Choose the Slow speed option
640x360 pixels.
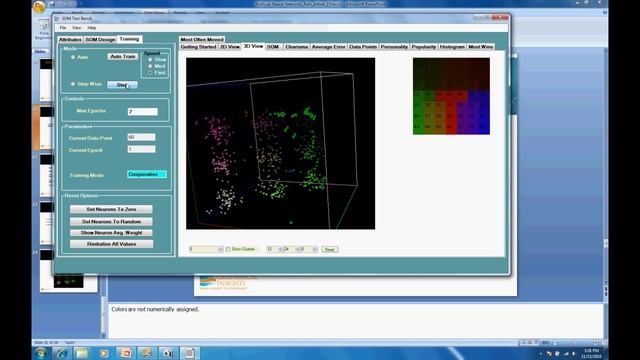pos(150,60)
